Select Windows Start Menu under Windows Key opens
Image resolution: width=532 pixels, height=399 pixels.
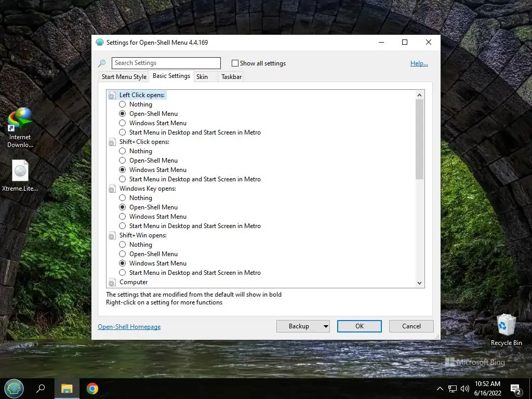coord(122,217)
